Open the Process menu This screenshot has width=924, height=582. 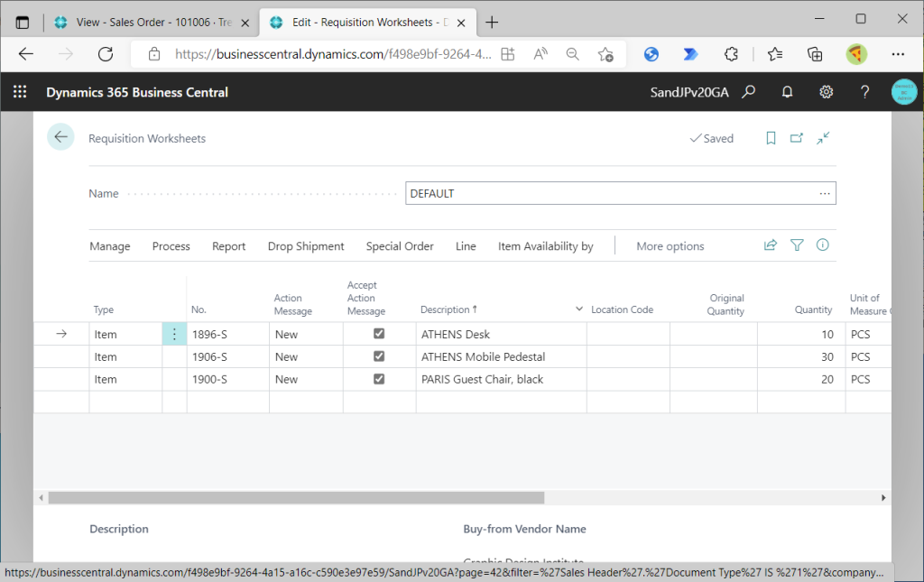pos(171,246)
